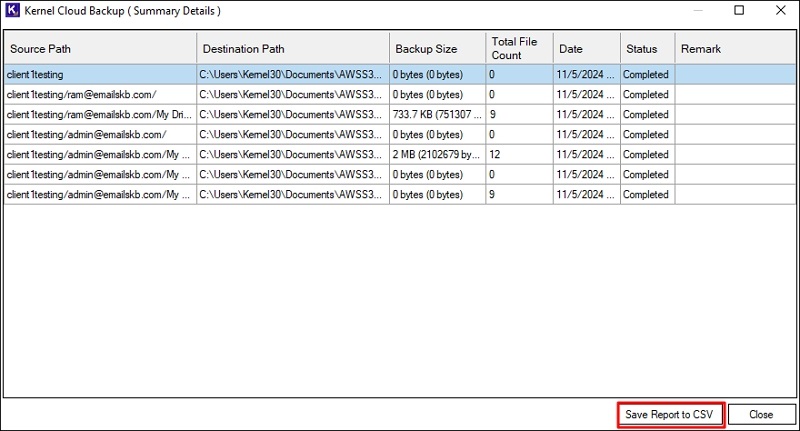The height and width of the screenshot is (431, 800).
Task: Minimize the Summary Details window
Action: (698, 10)
